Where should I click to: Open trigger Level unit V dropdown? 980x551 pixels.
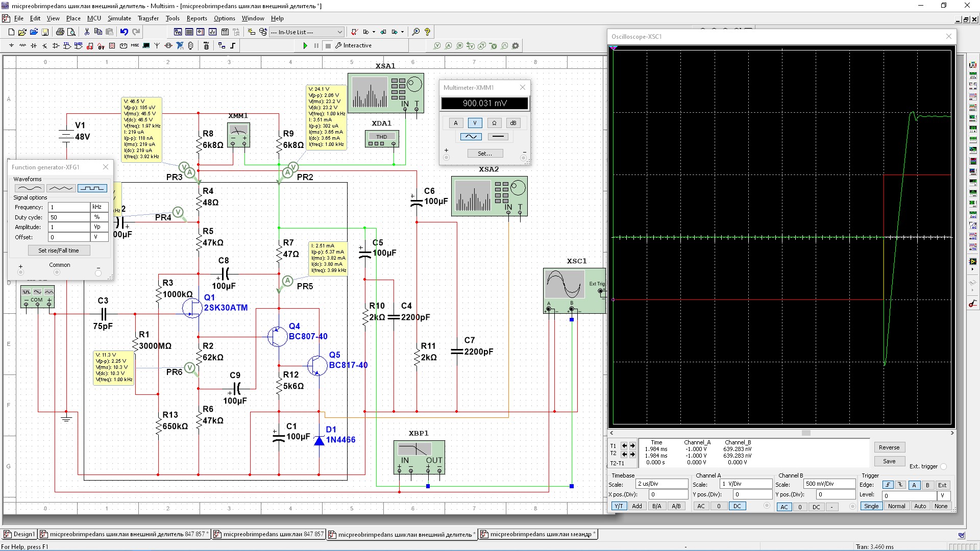point(944,496)
